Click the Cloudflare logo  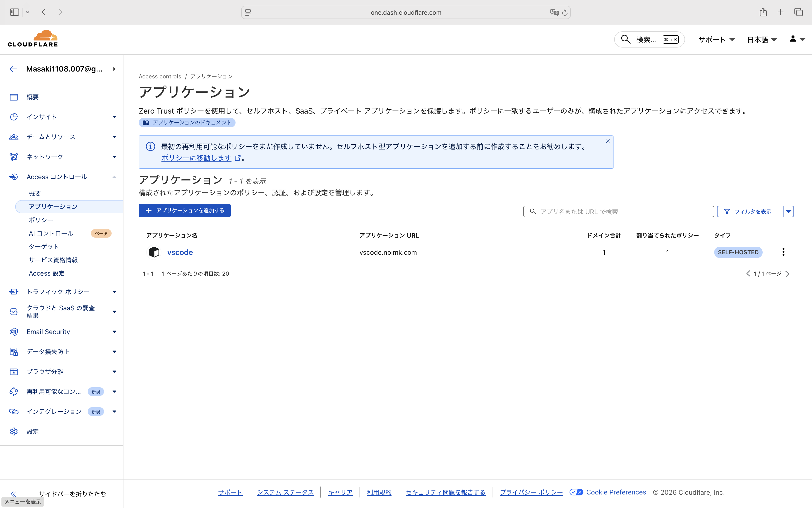point(33,38)
